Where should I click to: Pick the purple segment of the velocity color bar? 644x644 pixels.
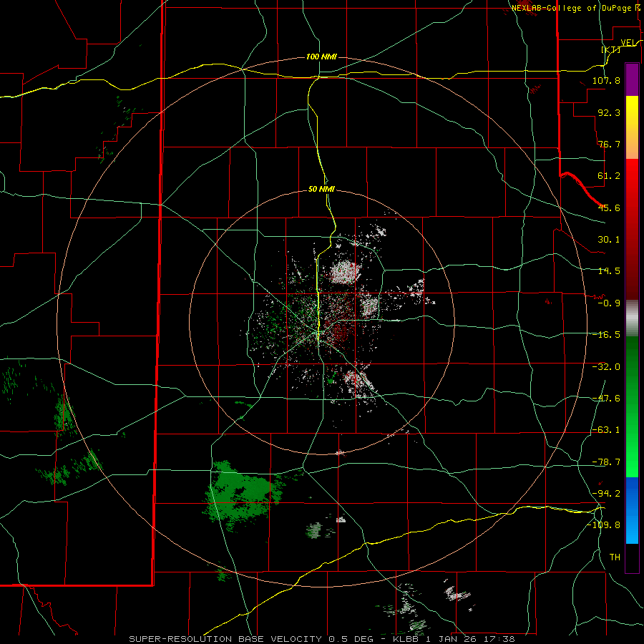[632, 79]
